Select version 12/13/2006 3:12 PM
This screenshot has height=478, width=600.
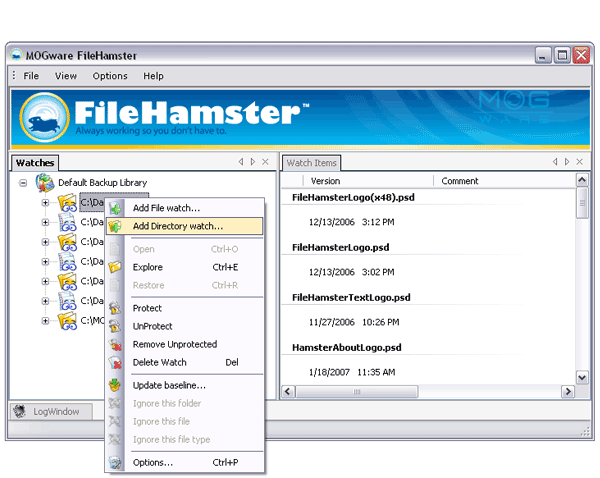point(351,222)
